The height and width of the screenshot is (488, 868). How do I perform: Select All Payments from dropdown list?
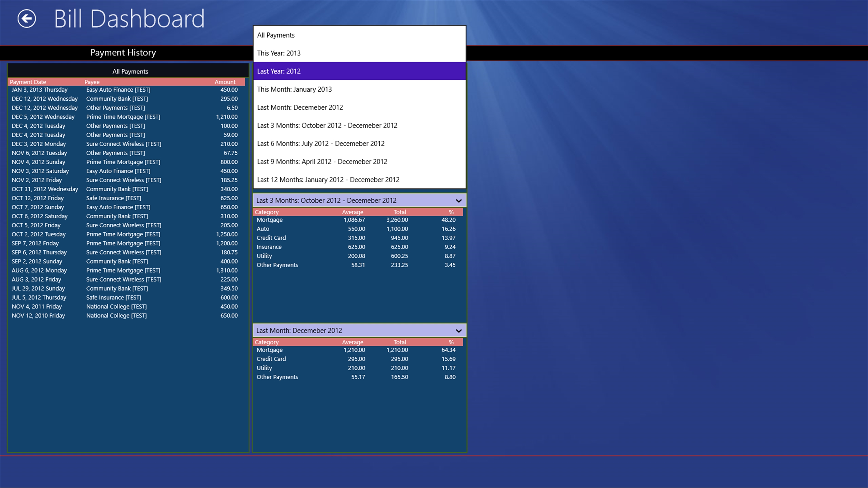click(276, 35)
